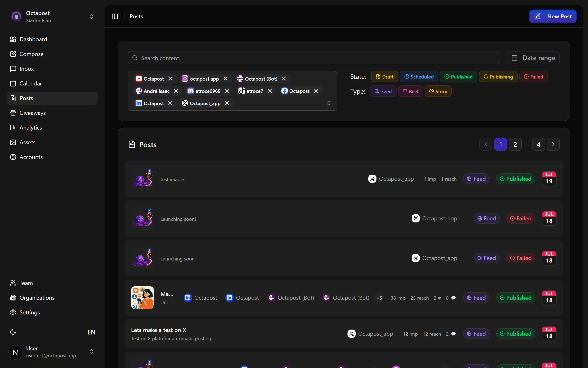This screenshot has height=368, width=588.
Task: Click the X icon in 'Launching soon!' row
Action: click(415, 218)
